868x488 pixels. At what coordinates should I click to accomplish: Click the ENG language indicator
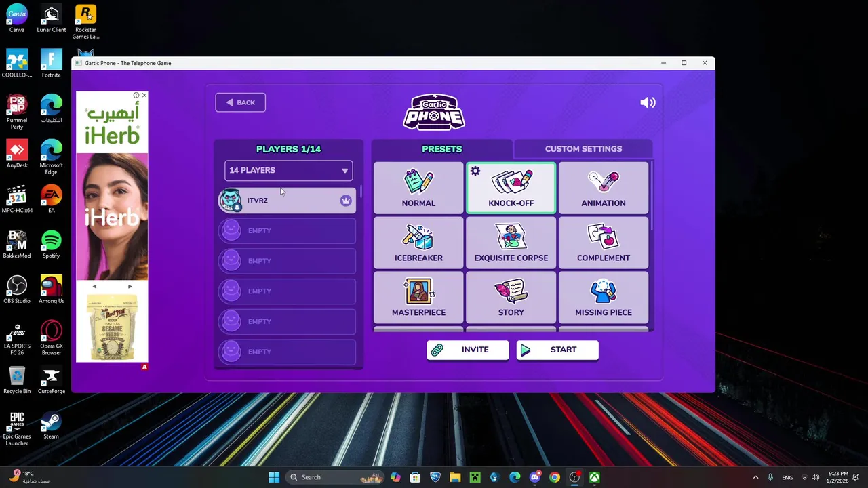click(787, 477)
